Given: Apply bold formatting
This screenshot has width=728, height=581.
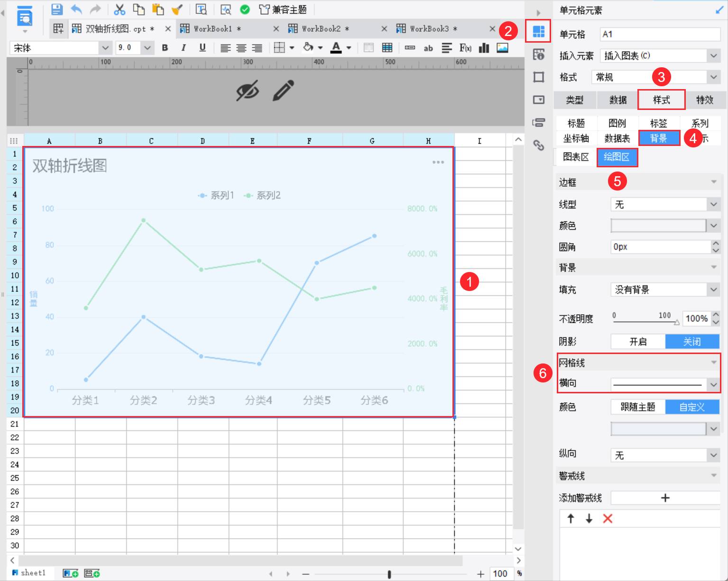Looking at the screenshot, I should (x=165, y=48).
